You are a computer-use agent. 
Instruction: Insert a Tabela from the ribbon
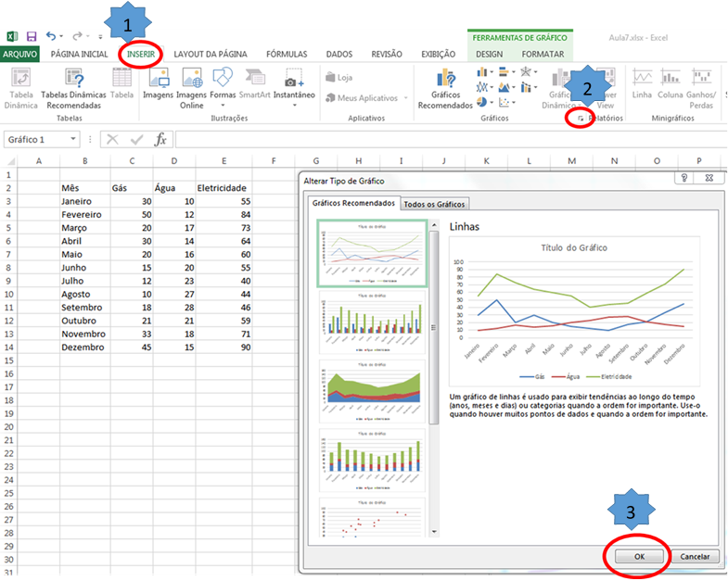click(x=121, y=83)
